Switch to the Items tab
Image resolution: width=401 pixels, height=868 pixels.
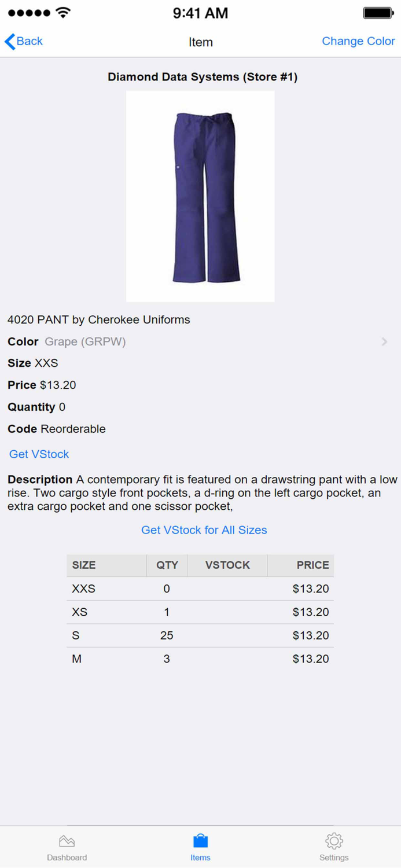click(x=200, y=847)
